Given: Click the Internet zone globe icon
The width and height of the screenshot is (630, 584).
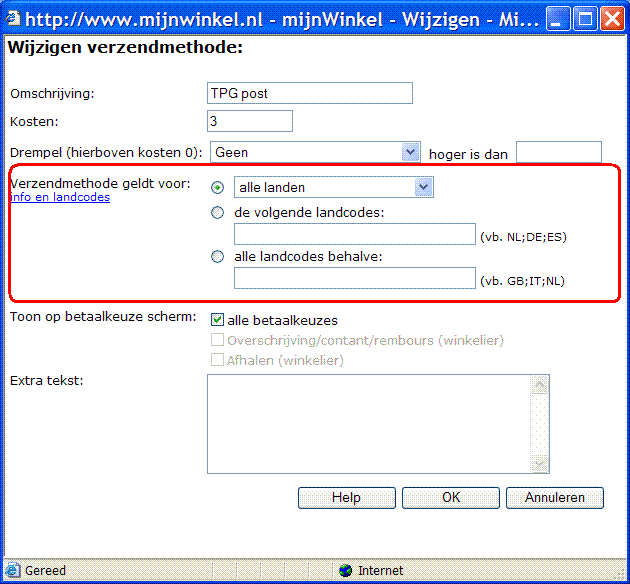Looking at the screenshot, I should click(345, 570).
